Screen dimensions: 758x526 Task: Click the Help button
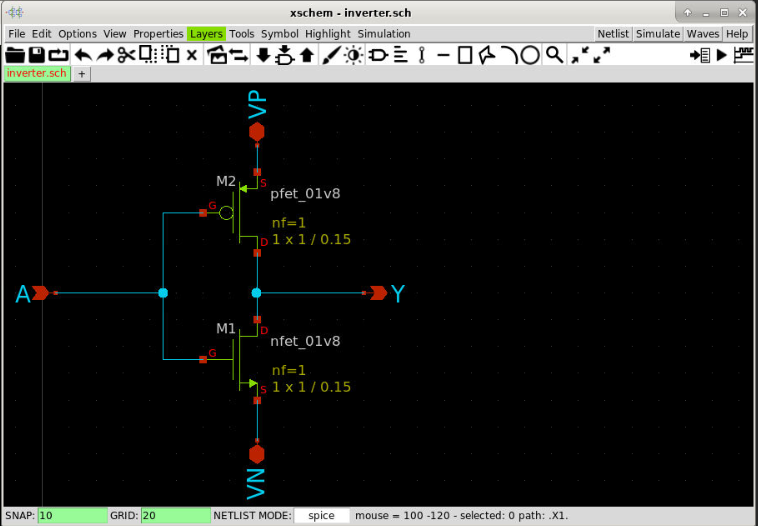tap(737, 34)
